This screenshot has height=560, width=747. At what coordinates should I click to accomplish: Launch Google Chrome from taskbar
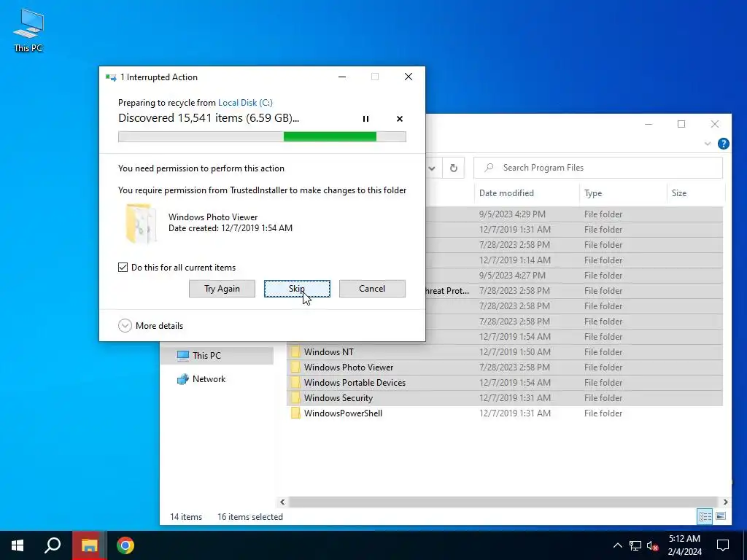click(x=125, y=545)
